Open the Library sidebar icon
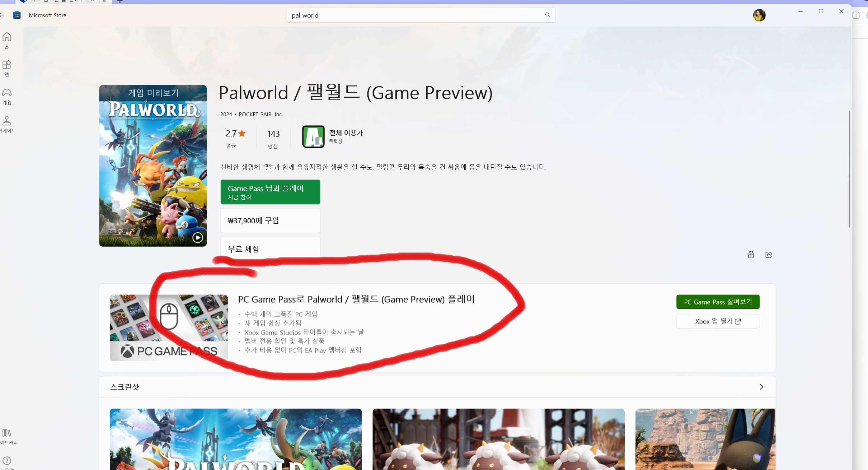 (x=7, y=433)
